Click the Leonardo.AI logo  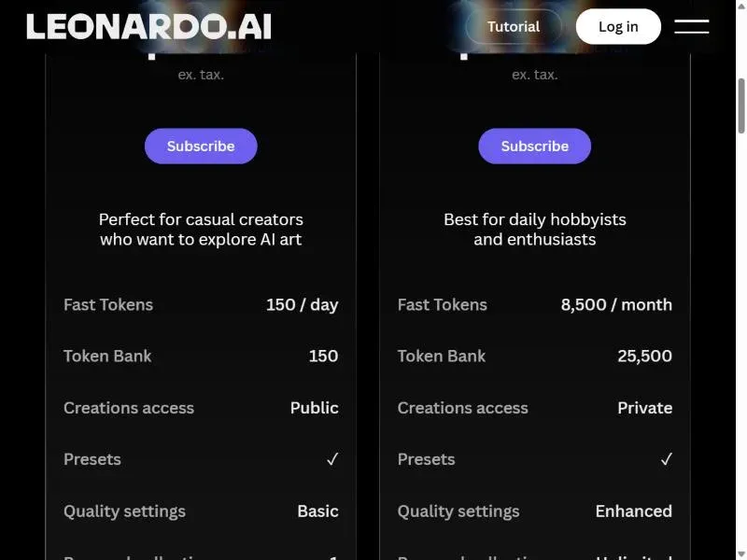point(148,27)
